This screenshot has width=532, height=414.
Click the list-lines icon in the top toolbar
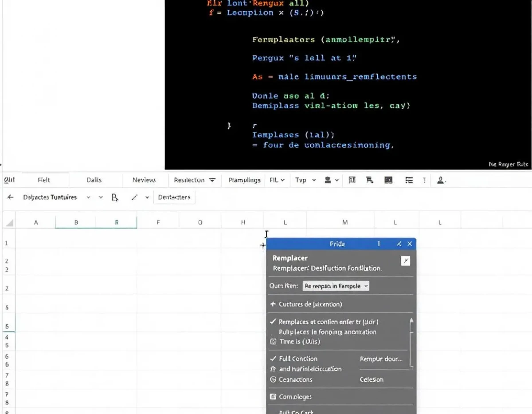(x=409, y=180)
